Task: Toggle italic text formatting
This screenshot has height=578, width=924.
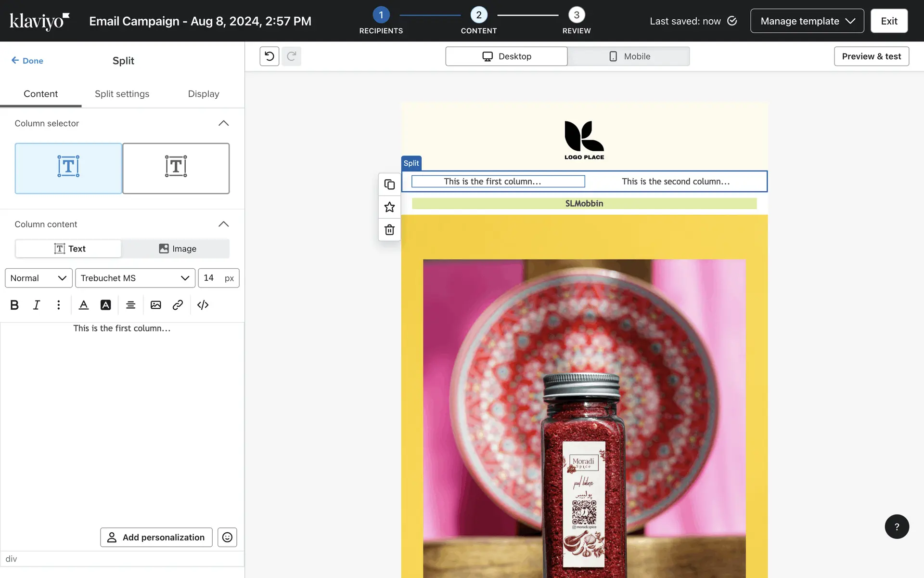Action: (37, 305)
